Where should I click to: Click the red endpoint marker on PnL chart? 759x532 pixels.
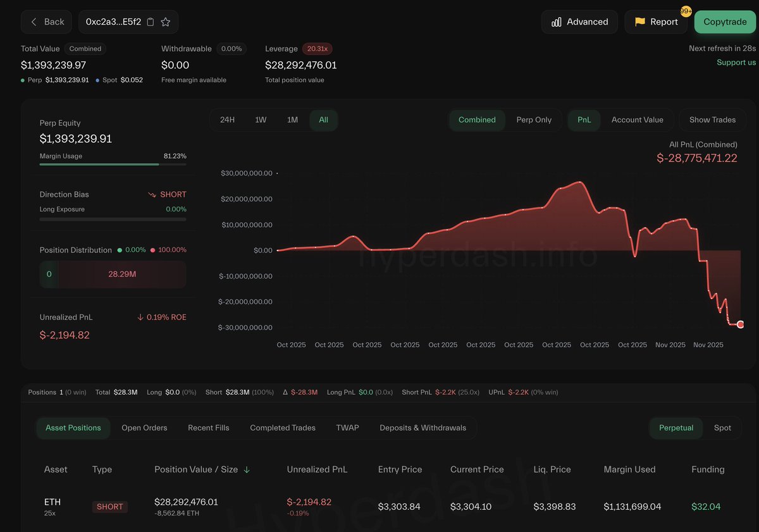pos(740,325)
